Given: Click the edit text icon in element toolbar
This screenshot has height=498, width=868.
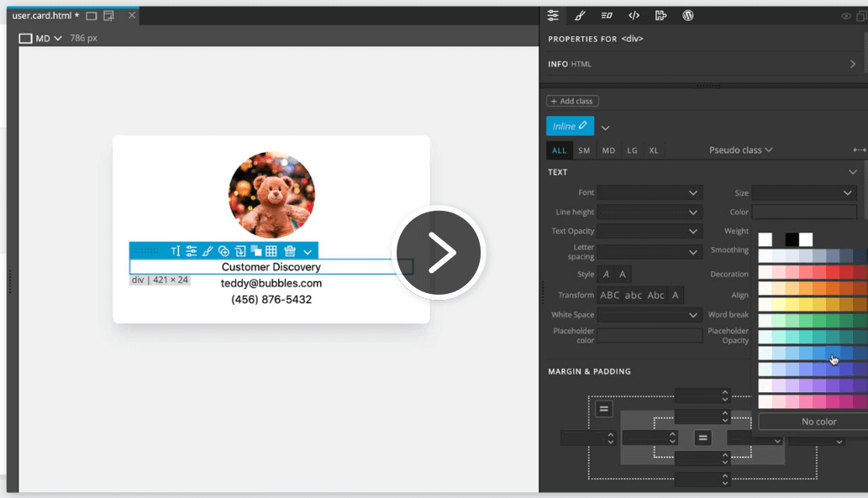Looking at the screenshot, I should click(x=176, y=251).
